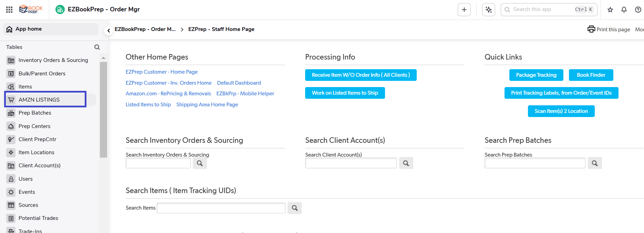Image resolution: width=644 pixels, height=233 pixels.
Task: Run the Search Client Account(s) magnifier button
Action: [406, 163]
